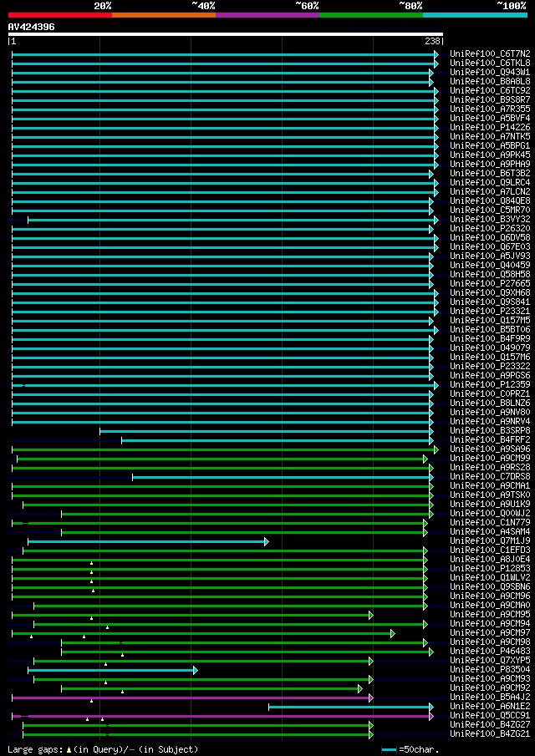Select the UniRef100_P27665 label
The height and width of the screenshot is (756, 535).
(490, 283)
